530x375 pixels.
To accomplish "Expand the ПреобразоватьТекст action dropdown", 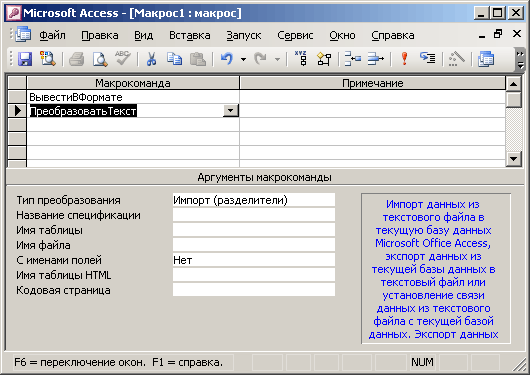I will click(x=231, y=111).
